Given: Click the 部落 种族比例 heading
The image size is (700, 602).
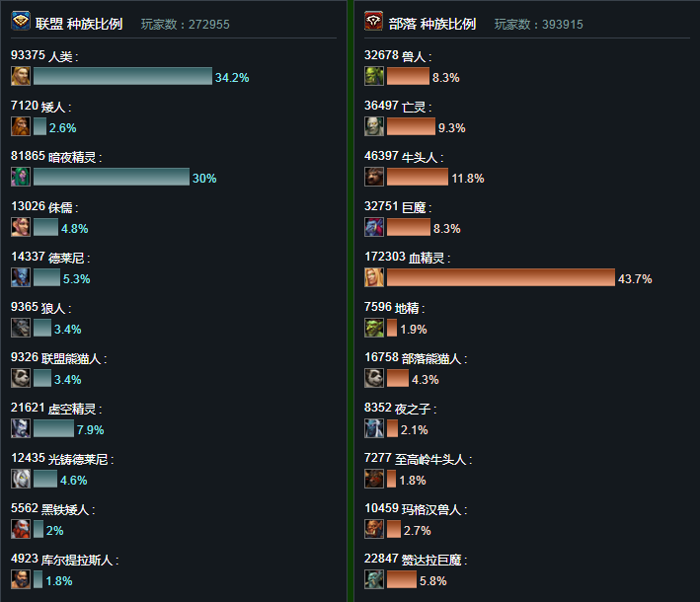Looking at the screenshot, I should point(432,24).
